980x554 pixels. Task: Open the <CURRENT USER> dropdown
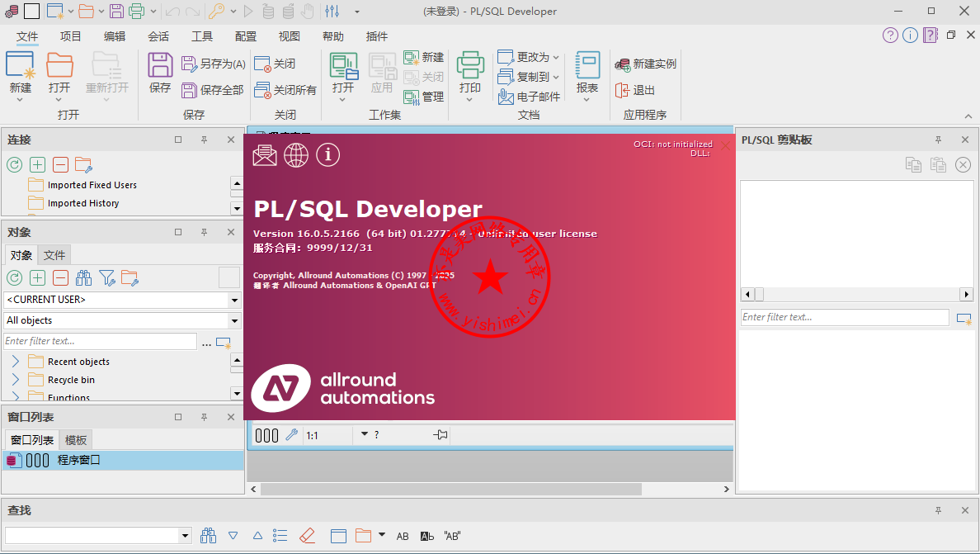(x=234, y=301)
